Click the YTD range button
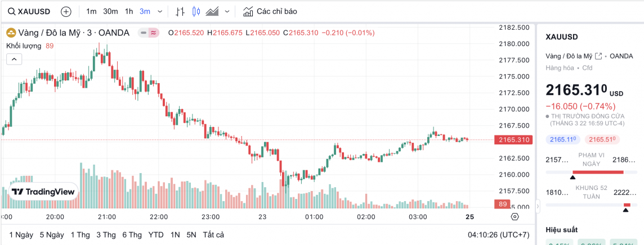The height and width of the screenshot is (245, 644). pos(156,234)
